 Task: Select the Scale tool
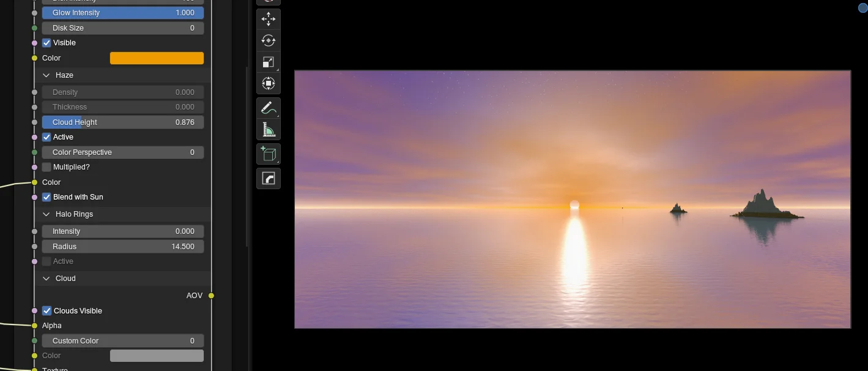click(x=269, y=62)
